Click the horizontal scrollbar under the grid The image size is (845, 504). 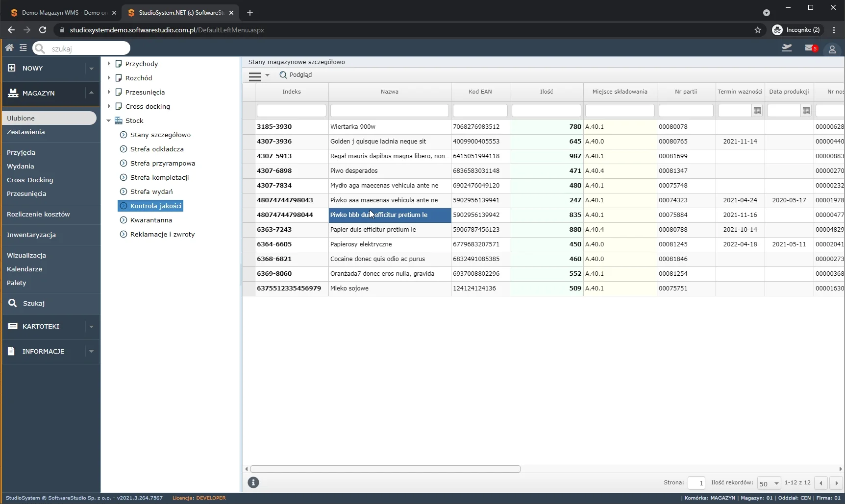(385, 469)
